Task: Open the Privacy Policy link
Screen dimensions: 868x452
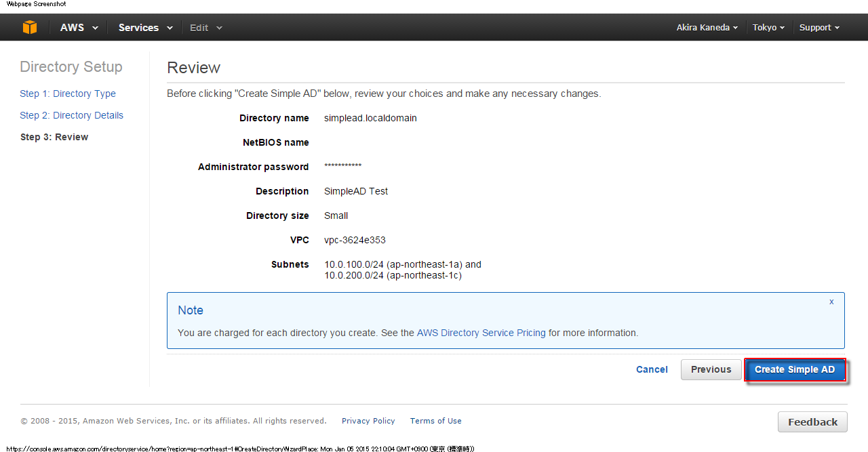Action: pyautogui.click(x=368, y=421)
